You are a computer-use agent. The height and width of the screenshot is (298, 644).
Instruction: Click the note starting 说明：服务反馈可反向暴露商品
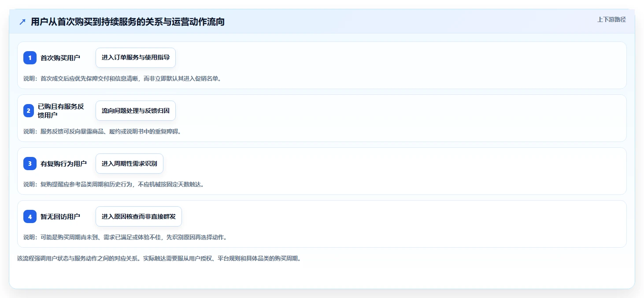coord(102,131)
